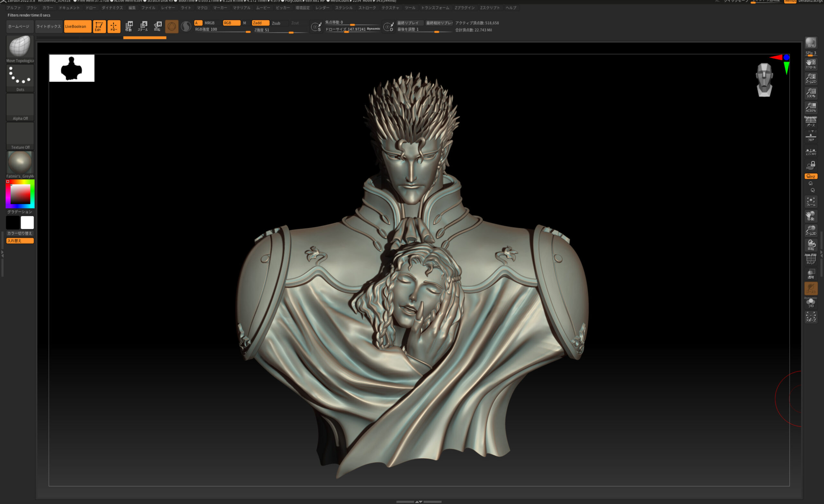Click the グラデーション gradient button
Screen dimensions: 824x504
20,212
